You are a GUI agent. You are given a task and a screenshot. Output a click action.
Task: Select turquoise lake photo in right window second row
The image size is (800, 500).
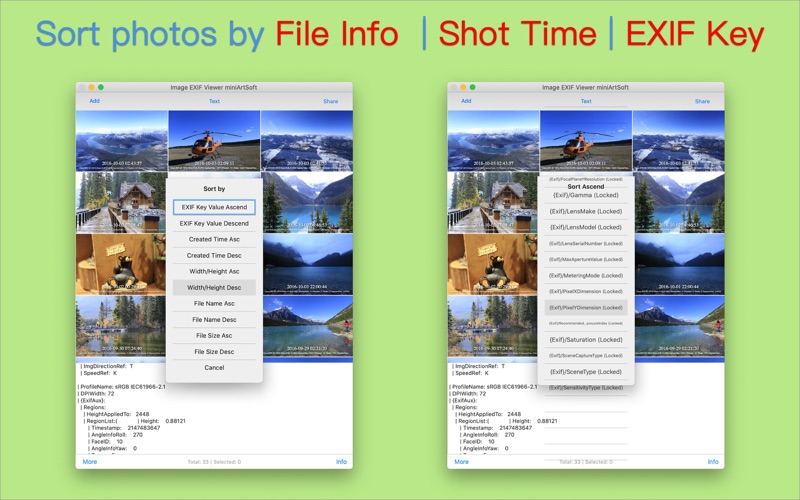680,202
